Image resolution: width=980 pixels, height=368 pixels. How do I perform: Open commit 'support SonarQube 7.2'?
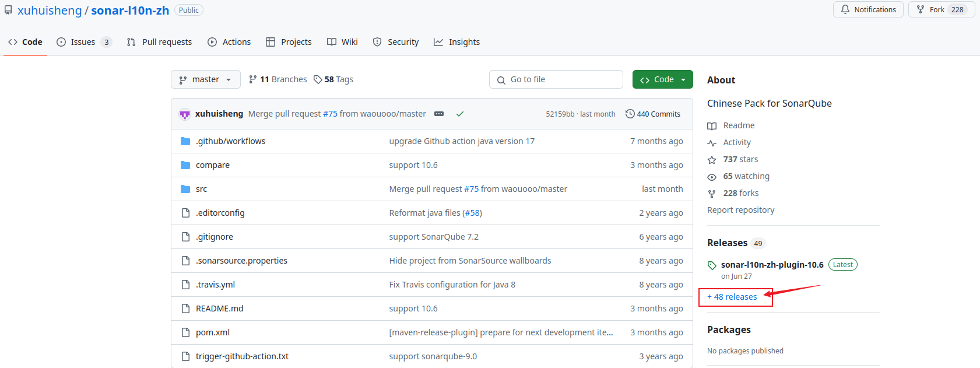click(434, 237)
